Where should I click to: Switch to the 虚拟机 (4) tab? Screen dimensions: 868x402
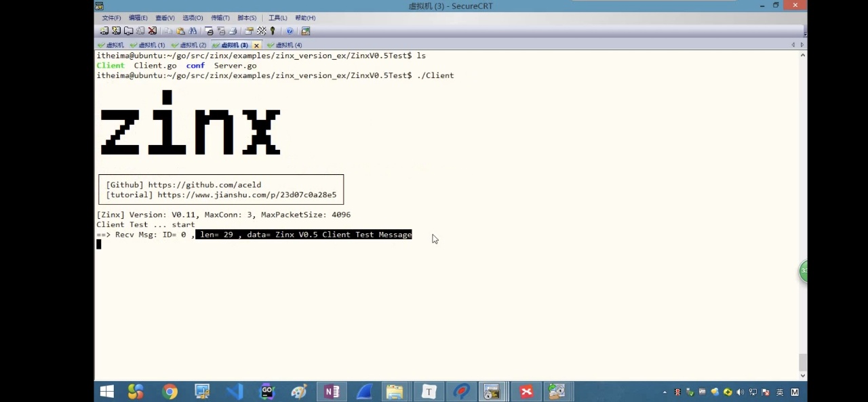coord(285,45)
